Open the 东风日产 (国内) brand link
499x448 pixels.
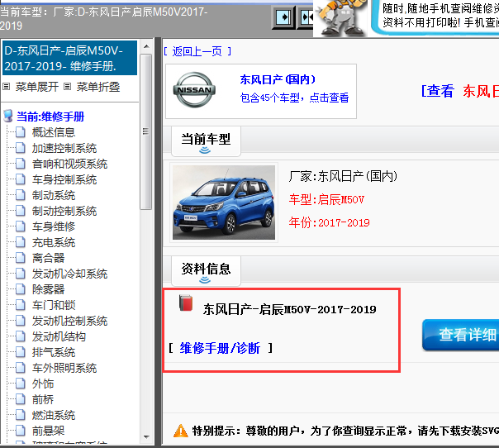coord(278,79)
